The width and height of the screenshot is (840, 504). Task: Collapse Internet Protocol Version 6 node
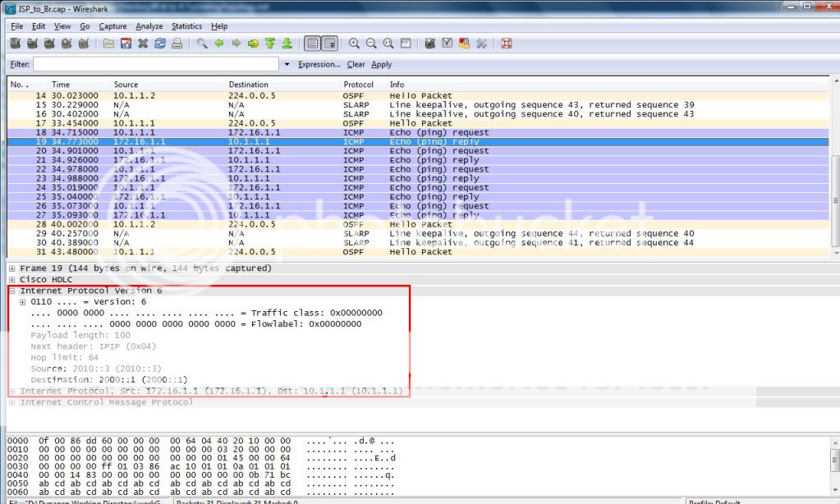pyautogui.click(x=11, y=291)
